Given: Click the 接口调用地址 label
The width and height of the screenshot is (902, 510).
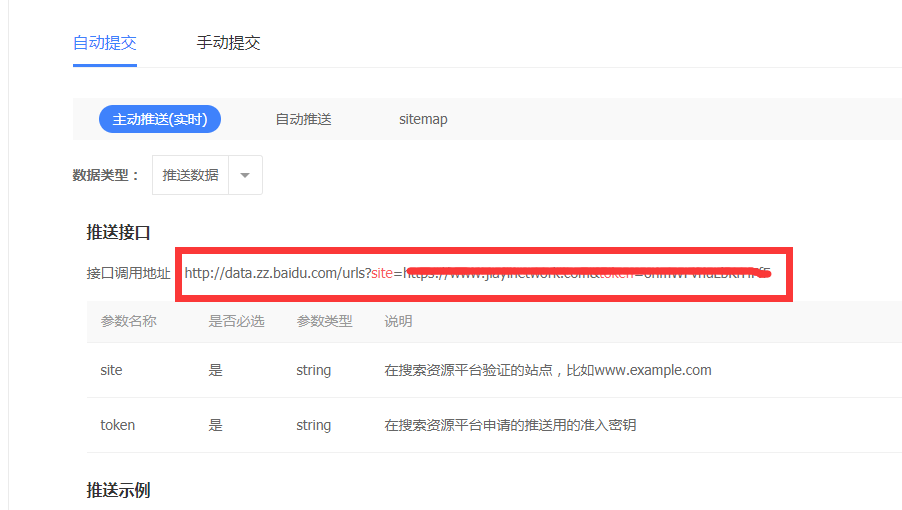Looking at the screenshot, I should [128, 273].
